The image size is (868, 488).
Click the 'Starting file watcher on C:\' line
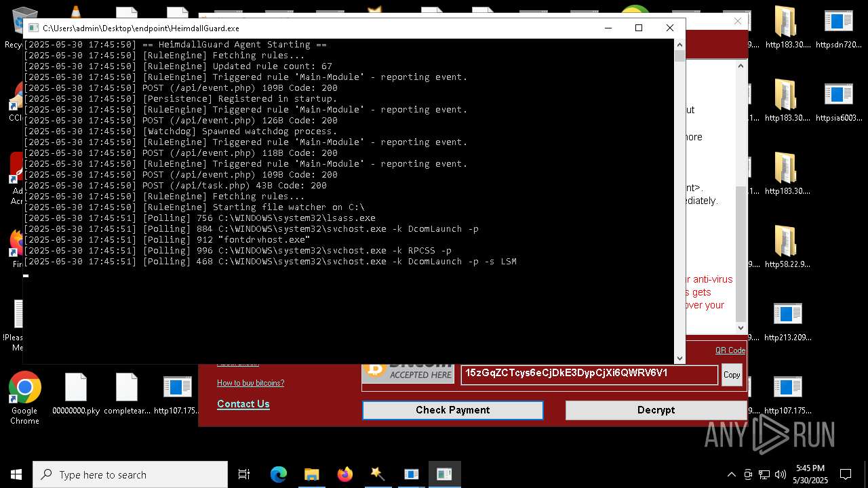[x=194, y=207]
